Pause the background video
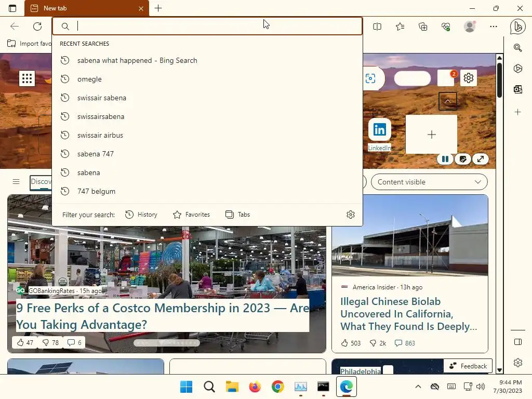This screenshot has height=399, width=532. point(445,159)
